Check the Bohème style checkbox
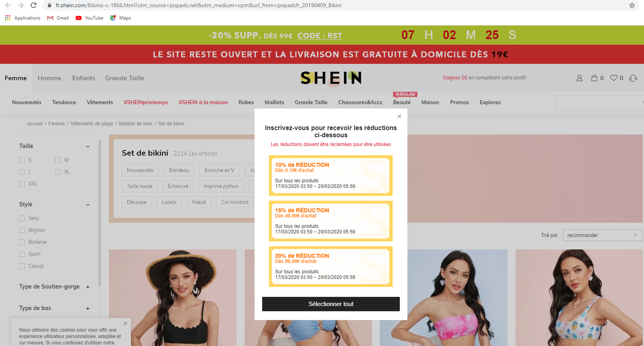 point(22,242)
